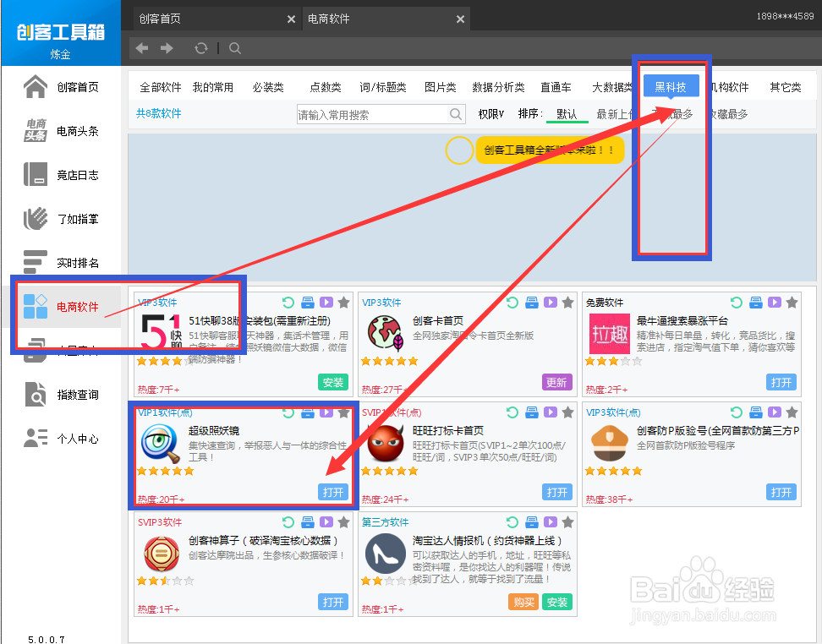Favorite 创客卡首页 with the star icon
The width and height of the screenshot is (822, 644).
pos(567,303)
